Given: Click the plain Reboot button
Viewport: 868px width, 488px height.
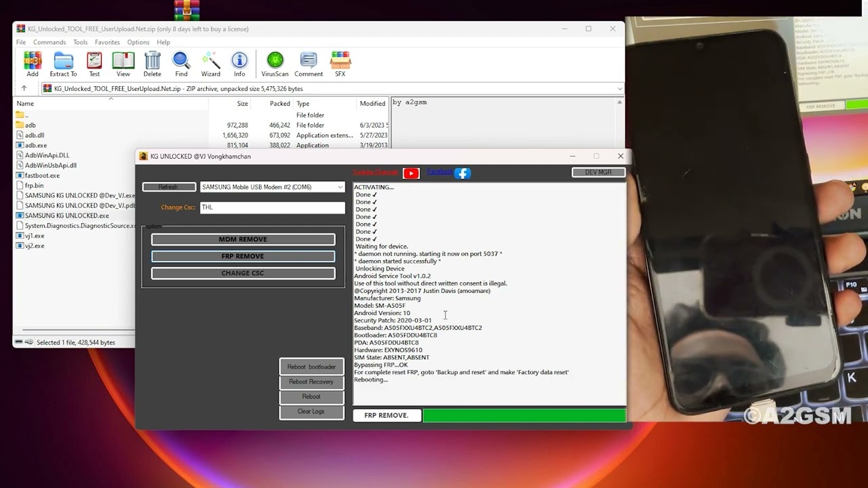Looking at the screenshot, I should [x=311, y=396].
